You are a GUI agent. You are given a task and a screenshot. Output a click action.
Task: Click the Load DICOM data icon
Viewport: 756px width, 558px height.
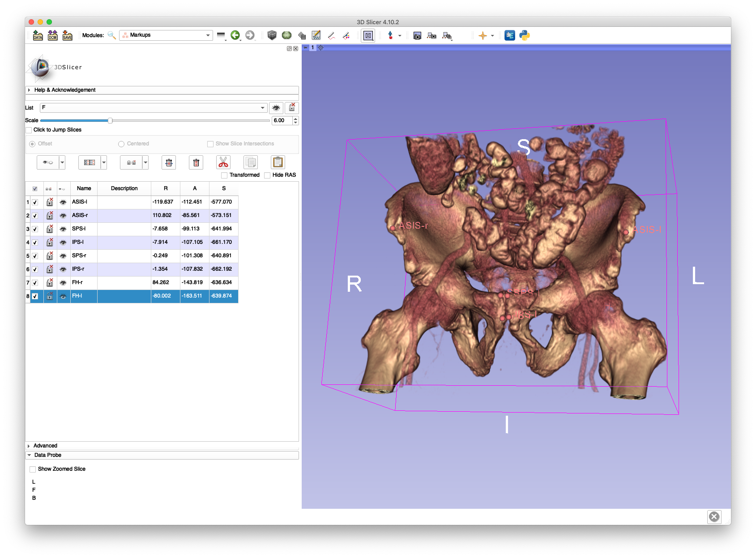(x=53, y=35)
